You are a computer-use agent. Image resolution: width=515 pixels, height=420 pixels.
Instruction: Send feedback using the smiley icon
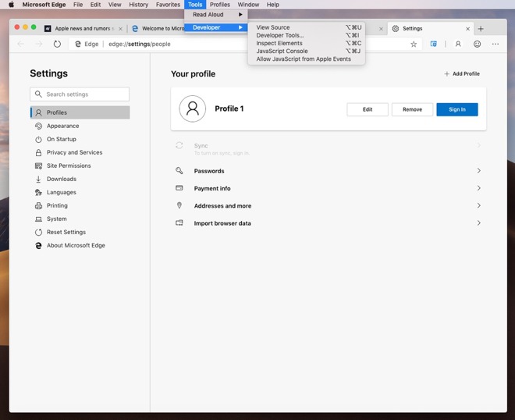click(478, 44)
